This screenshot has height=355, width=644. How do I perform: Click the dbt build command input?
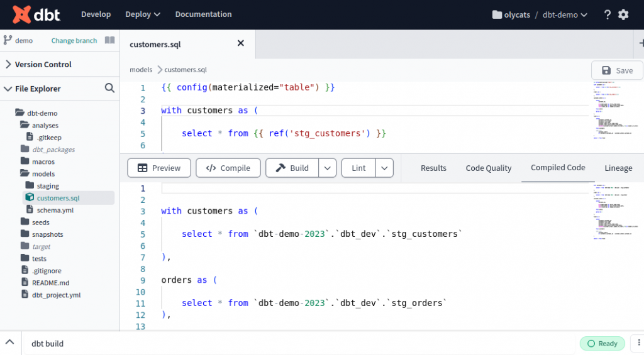[300, 344]
